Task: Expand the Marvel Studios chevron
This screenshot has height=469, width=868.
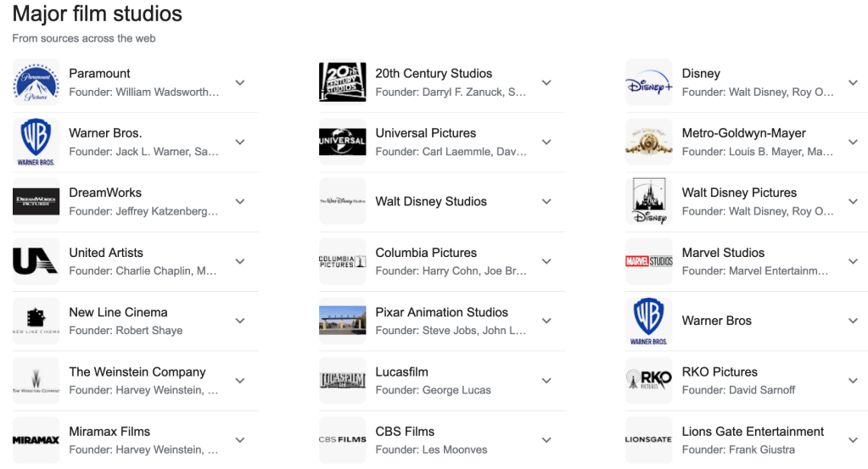Action: (x=853, y=261)
